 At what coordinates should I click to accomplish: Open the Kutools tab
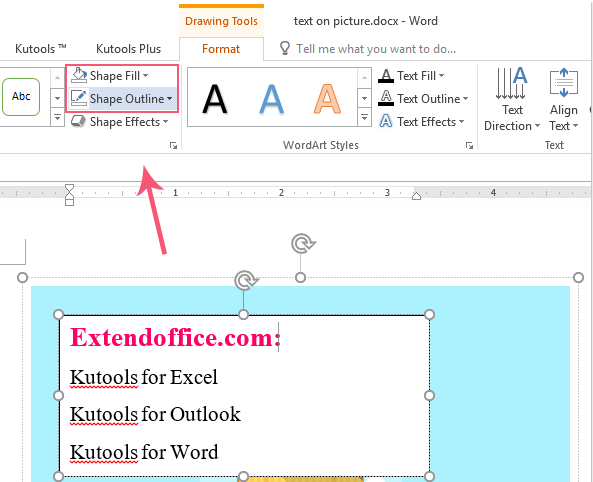(x=40, y=49)
